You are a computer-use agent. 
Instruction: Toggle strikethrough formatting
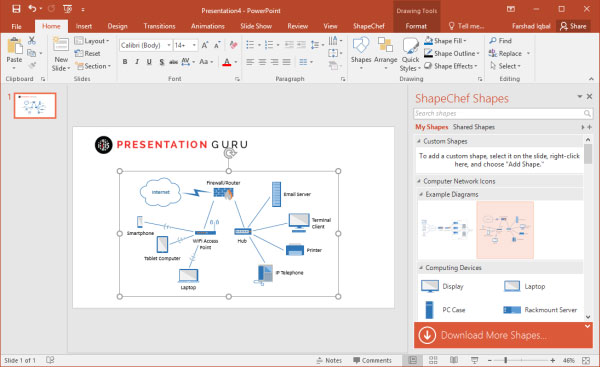pyautogui.click(x=173, y=62)
